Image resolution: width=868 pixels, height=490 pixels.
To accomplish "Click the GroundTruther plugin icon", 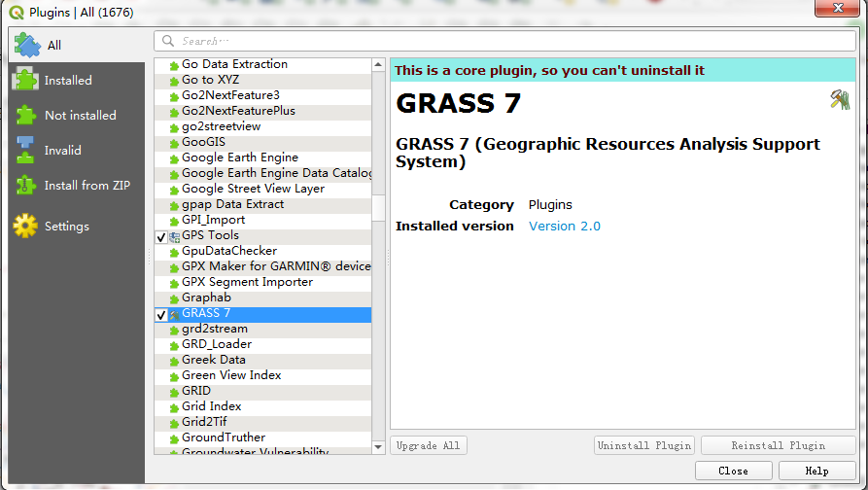I will [x=174, y=439].
